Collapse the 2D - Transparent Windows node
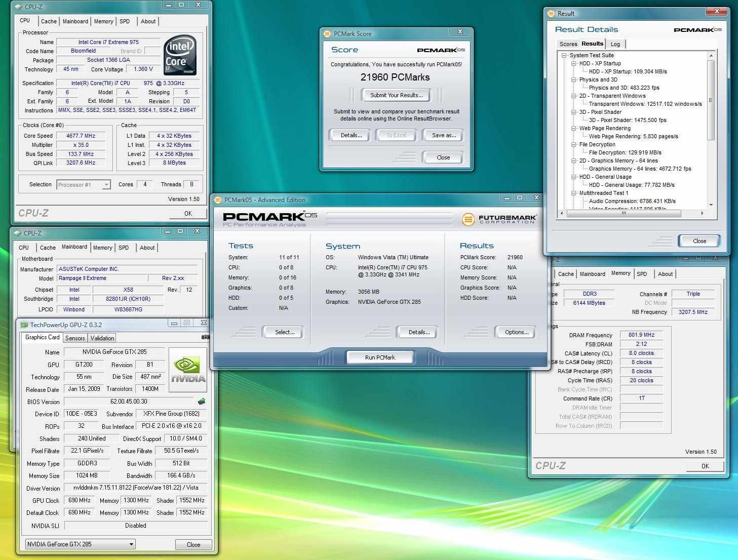 click(573, 96)
